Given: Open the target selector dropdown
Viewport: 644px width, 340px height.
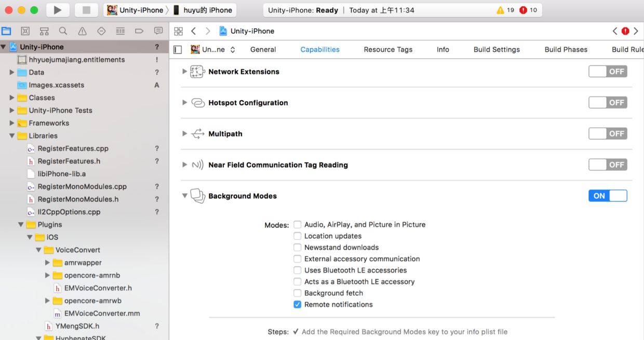Looking at the screenshot, I should tap(213, 50).
